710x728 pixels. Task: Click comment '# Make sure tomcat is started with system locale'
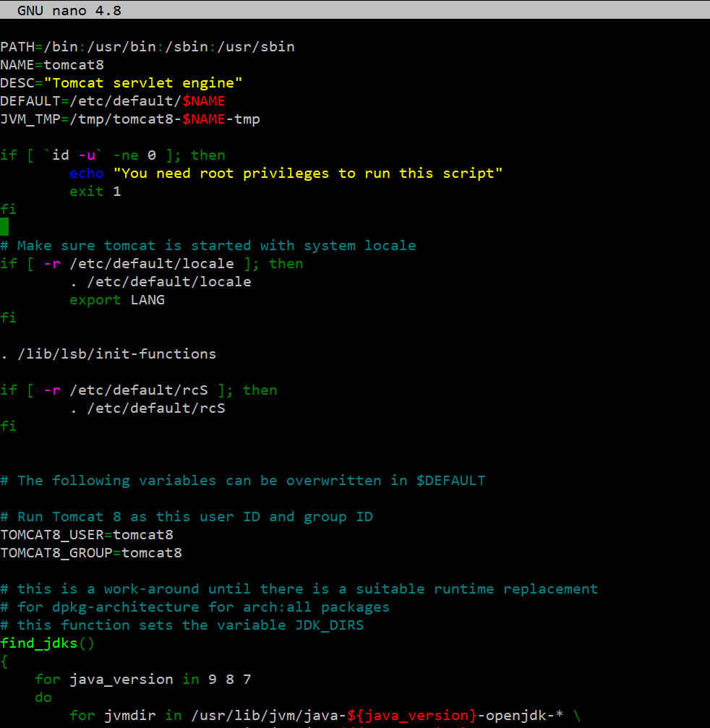click(x=208, y=246)
